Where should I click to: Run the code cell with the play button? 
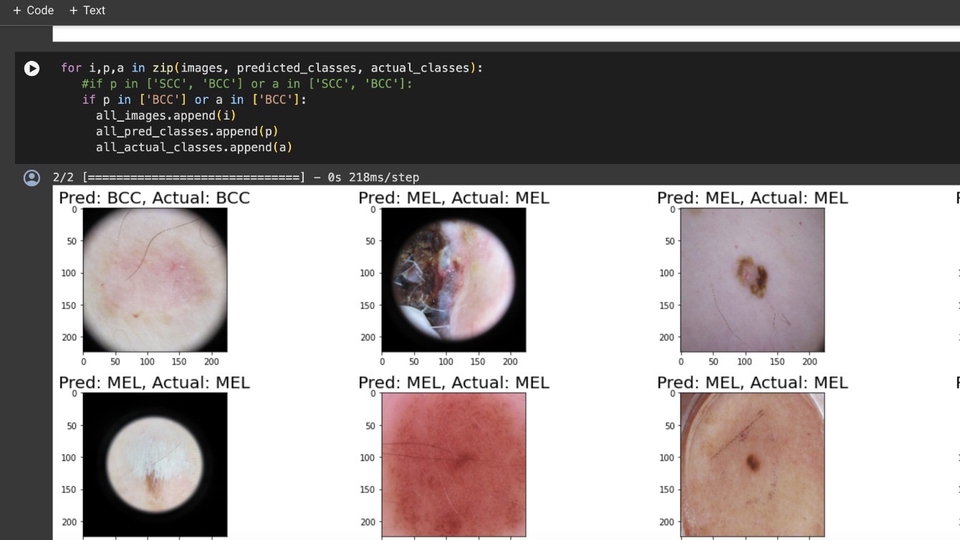tap(32, 69)
